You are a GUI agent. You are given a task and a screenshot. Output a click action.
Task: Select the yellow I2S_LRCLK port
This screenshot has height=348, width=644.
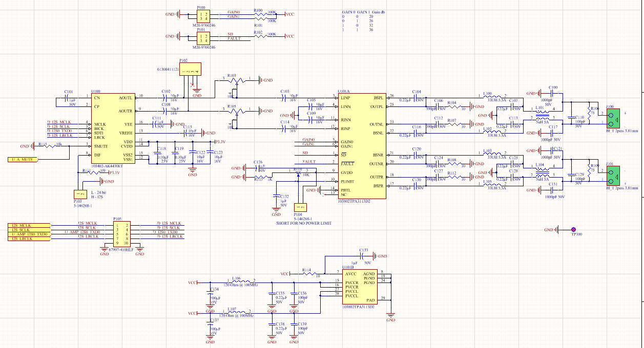click(30, 238)
